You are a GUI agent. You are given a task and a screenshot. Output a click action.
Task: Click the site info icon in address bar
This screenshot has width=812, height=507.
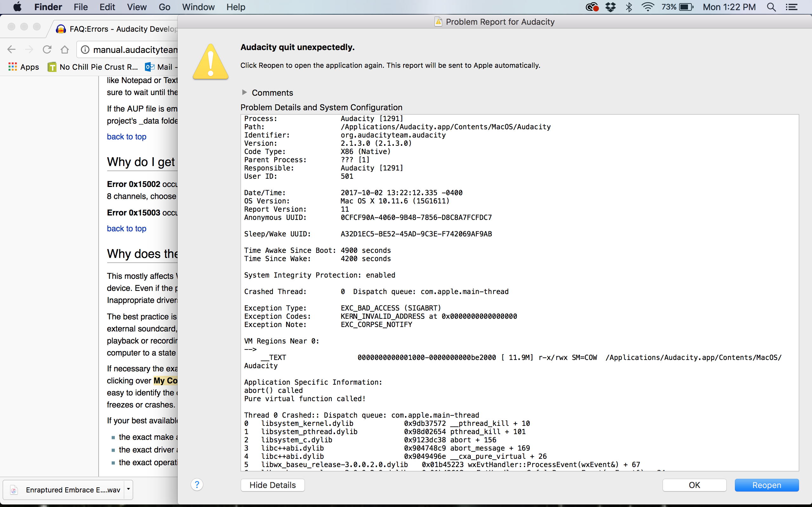(85, 50)
